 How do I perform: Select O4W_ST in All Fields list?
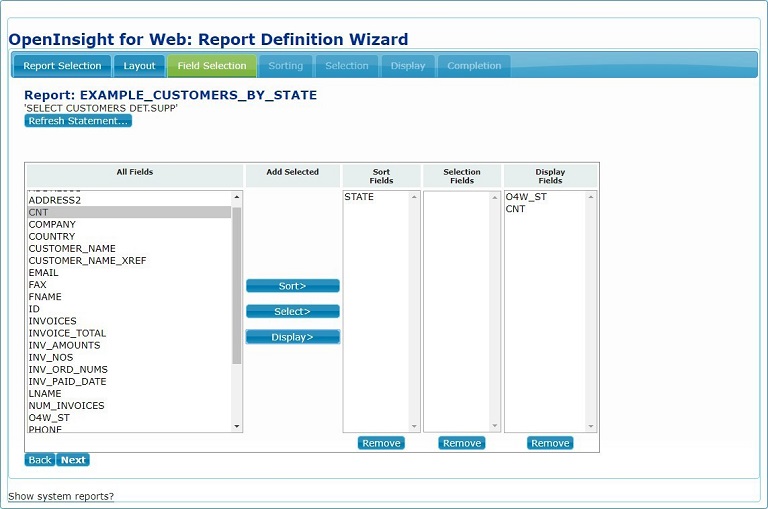coord(129,418)
